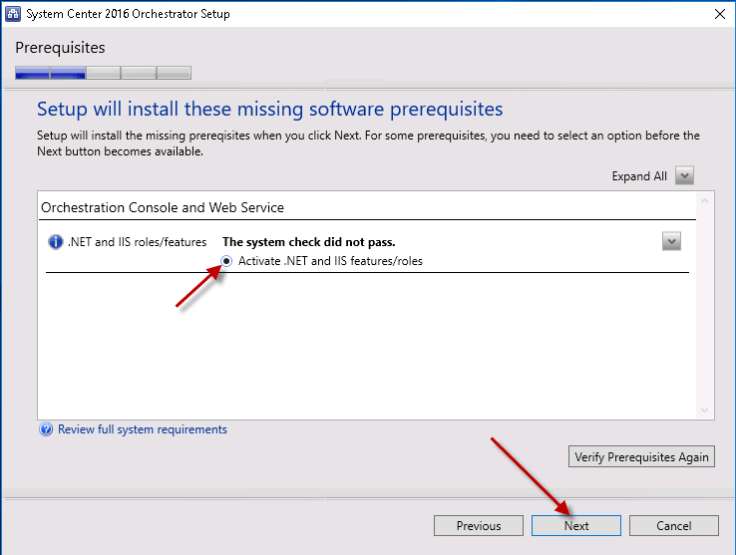Open the Expand All dropdown arrow

(x=684, y=176)
